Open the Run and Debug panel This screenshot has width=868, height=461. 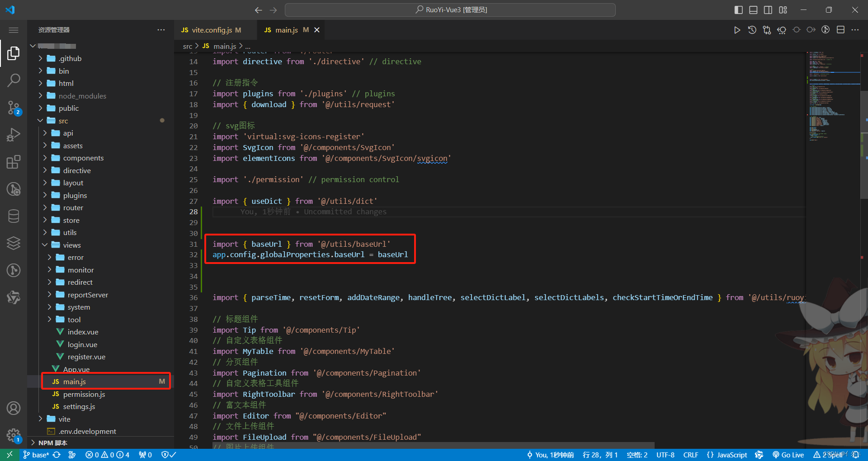pyautogui.click(x=14, y=134)
